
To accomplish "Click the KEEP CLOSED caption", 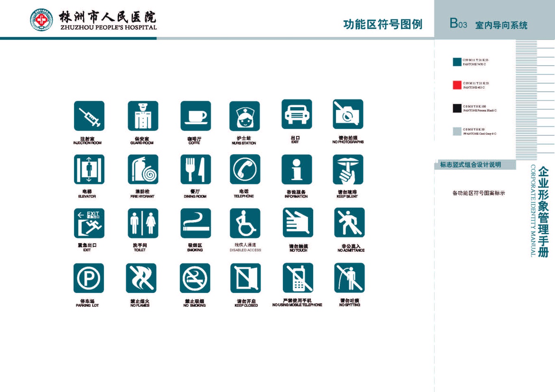I will [x=246, y=305].
